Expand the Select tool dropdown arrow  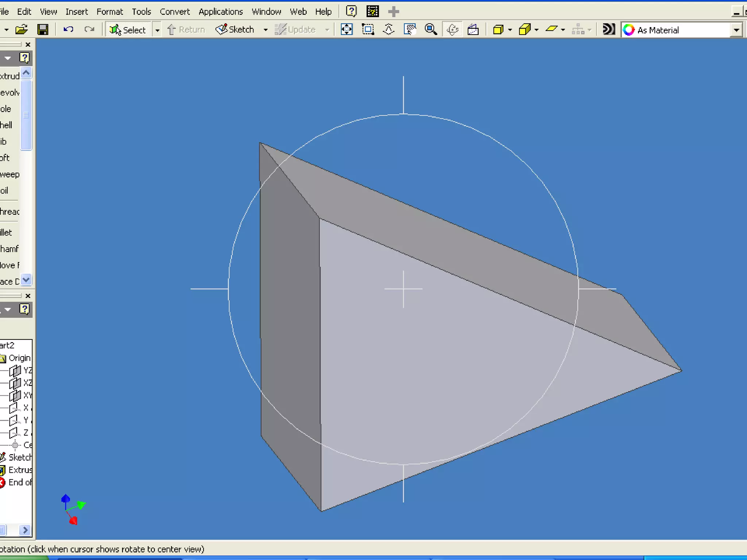[157, 30]
